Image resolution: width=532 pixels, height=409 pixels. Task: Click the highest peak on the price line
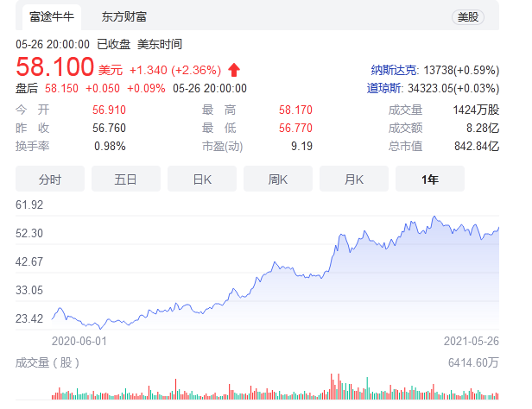pyautogui.click(x=434, y=217)
